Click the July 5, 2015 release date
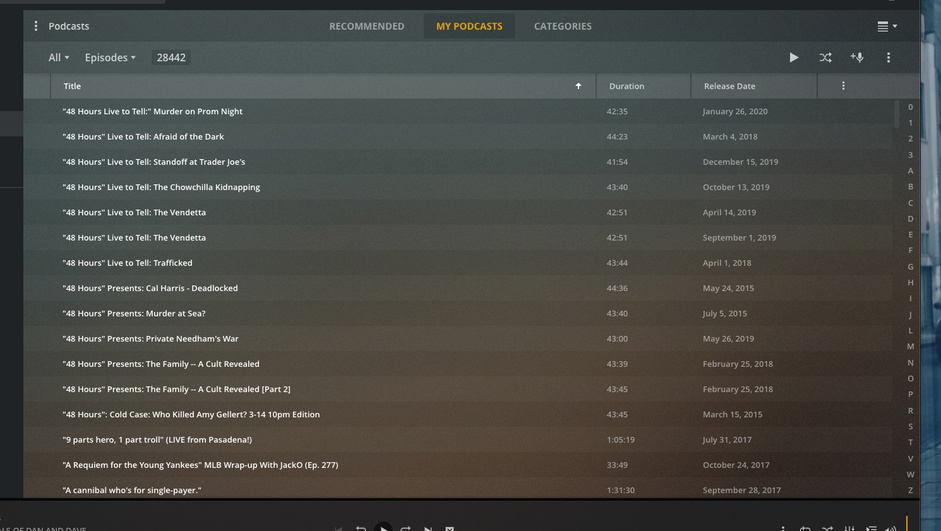 click(x=725, y=313)
